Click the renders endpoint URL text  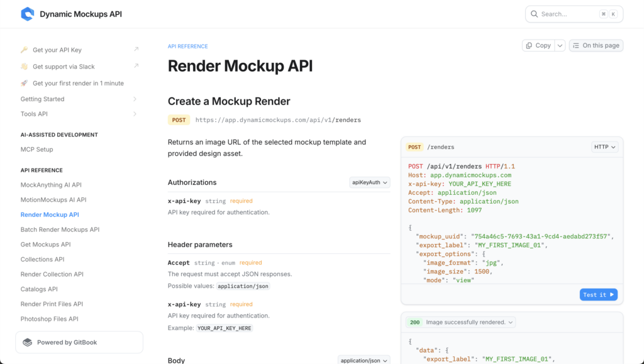tap(278, 120)
